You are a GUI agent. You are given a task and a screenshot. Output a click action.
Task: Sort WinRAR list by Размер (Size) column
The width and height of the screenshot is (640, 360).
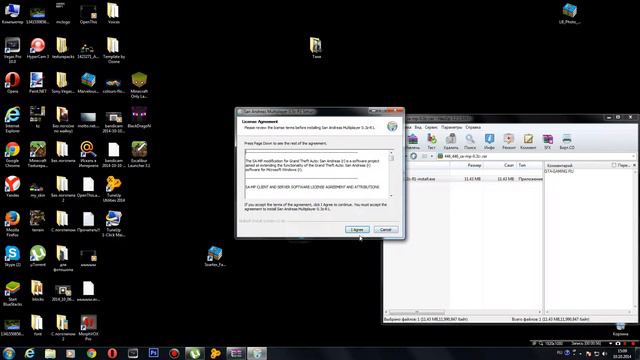467,165
